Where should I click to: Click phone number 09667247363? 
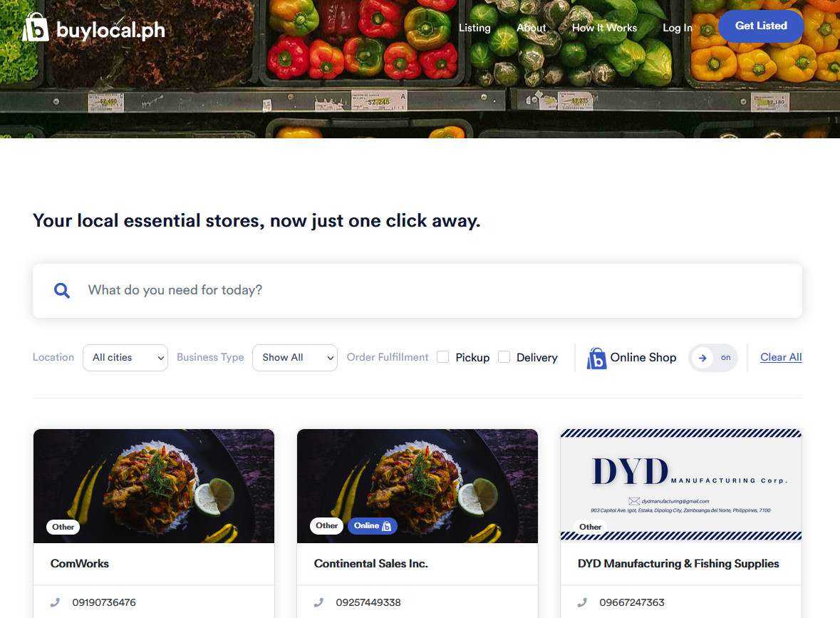[632, 602]
